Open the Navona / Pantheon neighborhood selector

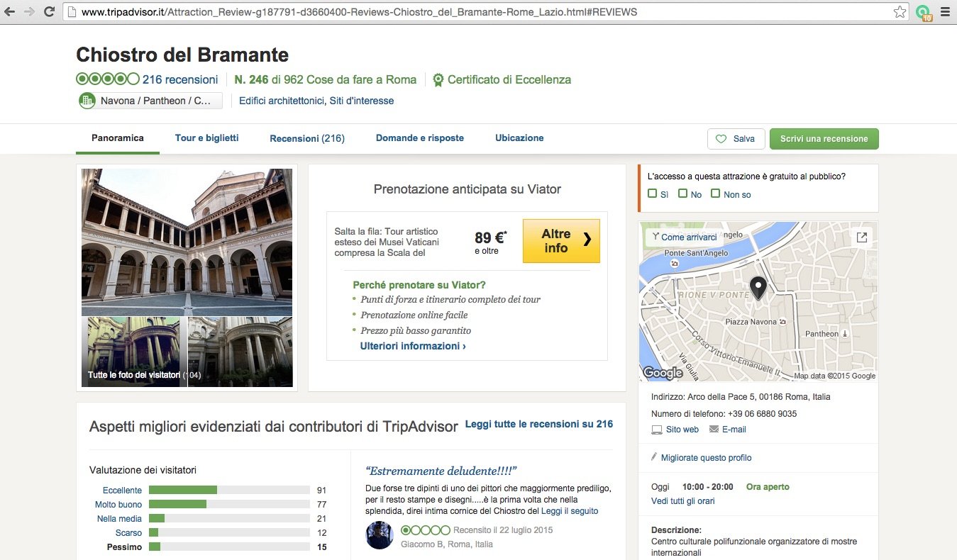(x=150, y=101)
